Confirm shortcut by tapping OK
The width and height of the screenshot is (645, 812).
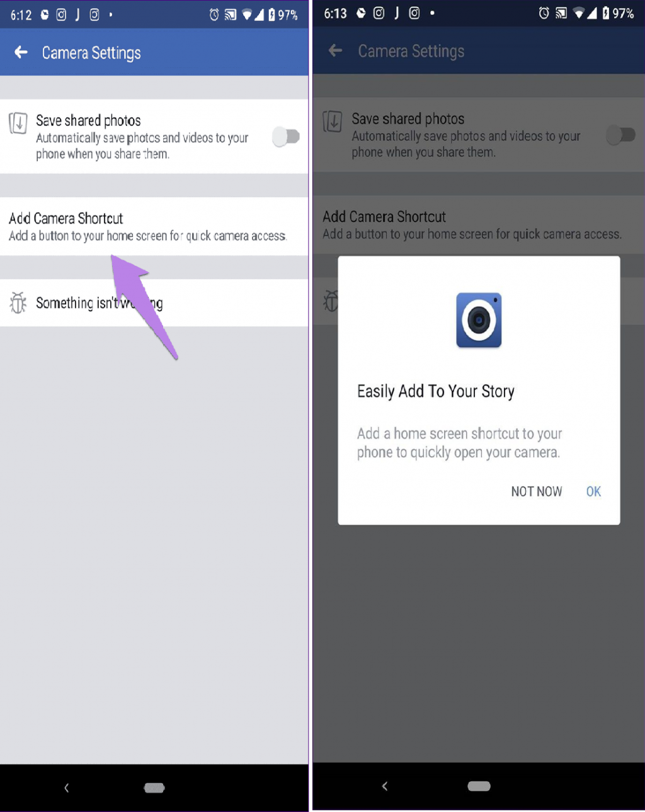[x=593, y=491]
